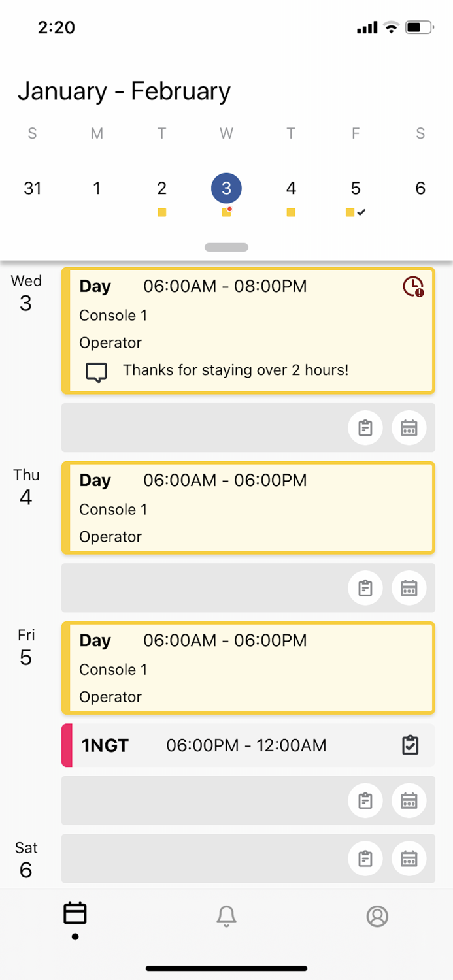The image size is (453, 980).
Task: Click the clipboard icon below Wednesday's shift
Action: click(365, 427)
